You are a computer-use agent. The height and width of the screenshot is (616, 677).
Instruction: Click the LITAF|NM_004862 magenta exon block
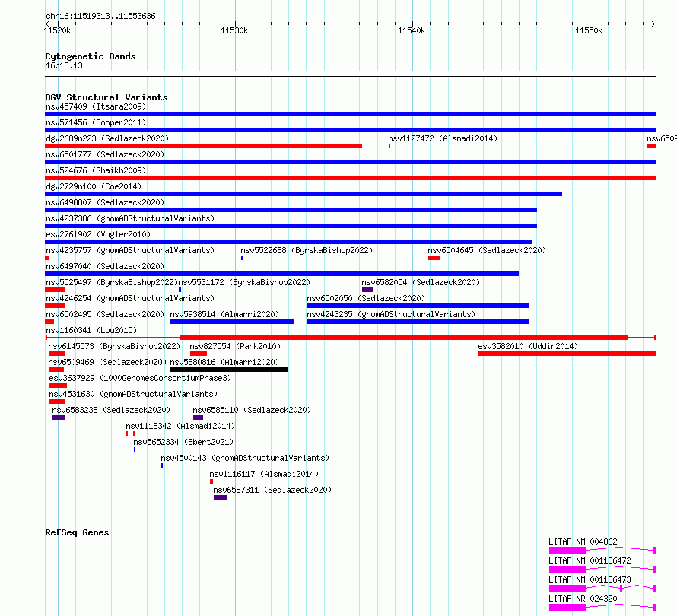(567, 551)
